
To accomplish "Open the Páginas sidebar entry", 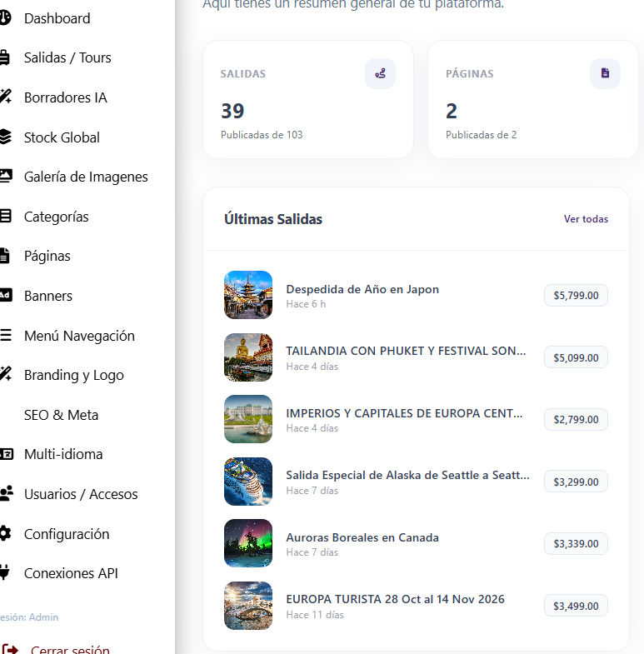I will 47,256.
